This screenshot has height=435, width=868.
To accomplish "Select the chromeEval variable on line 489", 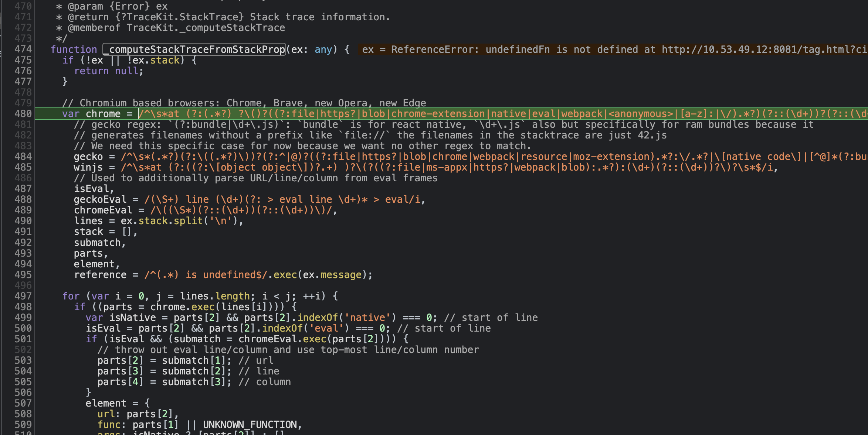I will [x=103, y=210].
